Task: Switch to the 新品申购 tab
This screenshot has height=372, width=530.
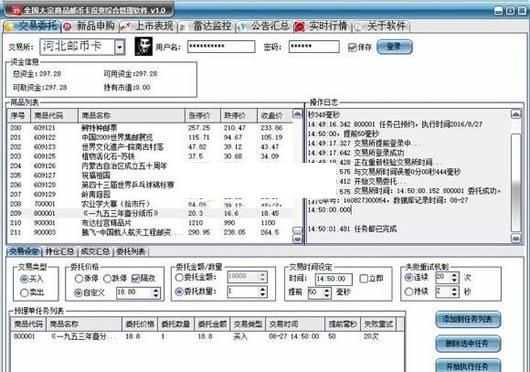Action: click(x=90, y=26)
